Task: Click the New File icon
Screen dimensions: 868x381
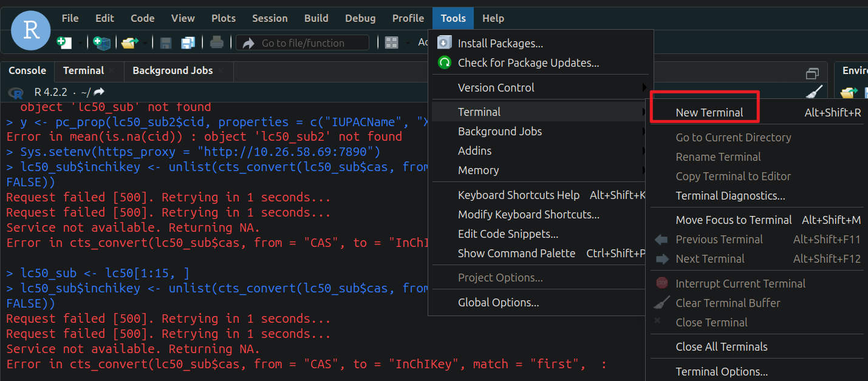Action: click(63, 42)
